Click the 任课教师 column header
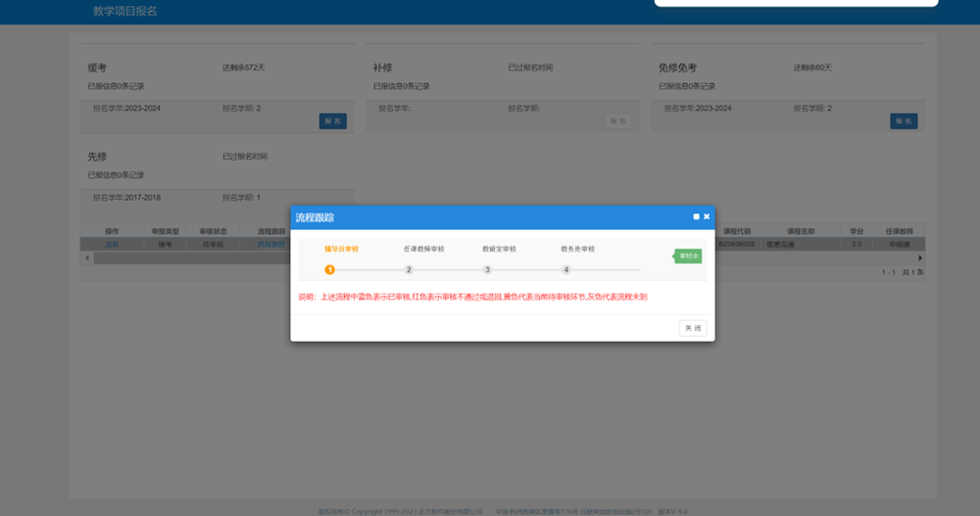This screenshot has width=980, height=516. tap(900, 231)
